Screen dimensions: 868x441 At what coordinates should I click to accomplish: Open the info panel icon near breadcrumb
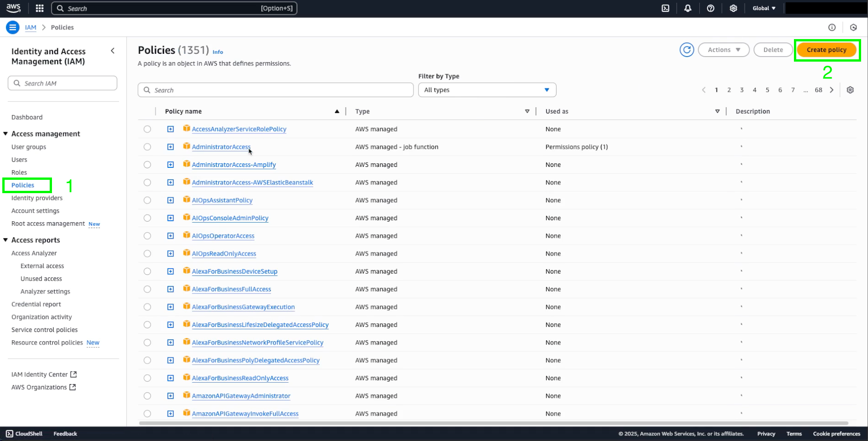click(x=832, y=28)
